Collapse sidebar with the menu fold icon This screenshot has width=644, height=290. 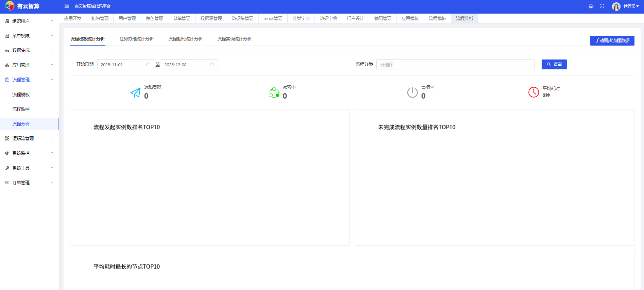coord(67,6)
